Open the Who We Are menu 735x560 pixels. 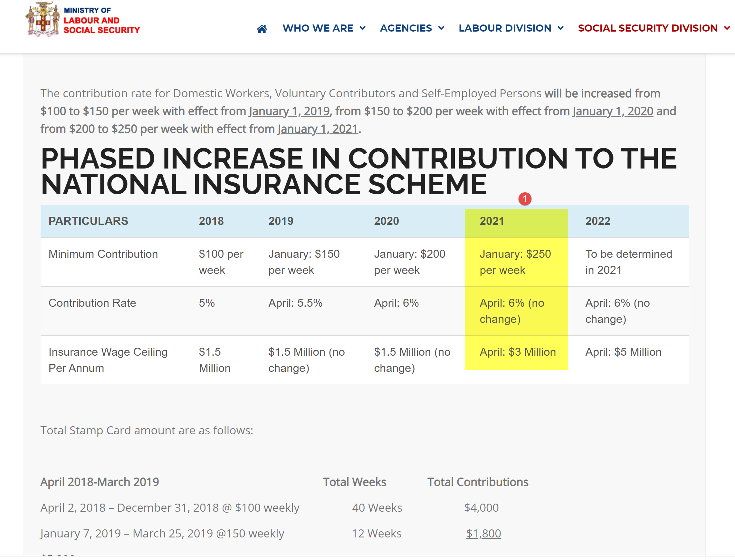pyautogui.click(x=318, y=28)
